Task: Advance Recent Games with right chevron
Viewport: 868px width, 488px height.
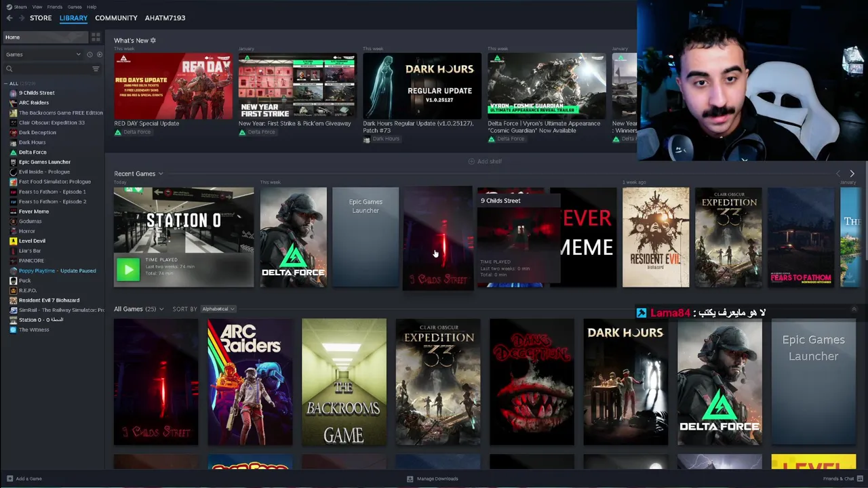Action: point(852,174)
